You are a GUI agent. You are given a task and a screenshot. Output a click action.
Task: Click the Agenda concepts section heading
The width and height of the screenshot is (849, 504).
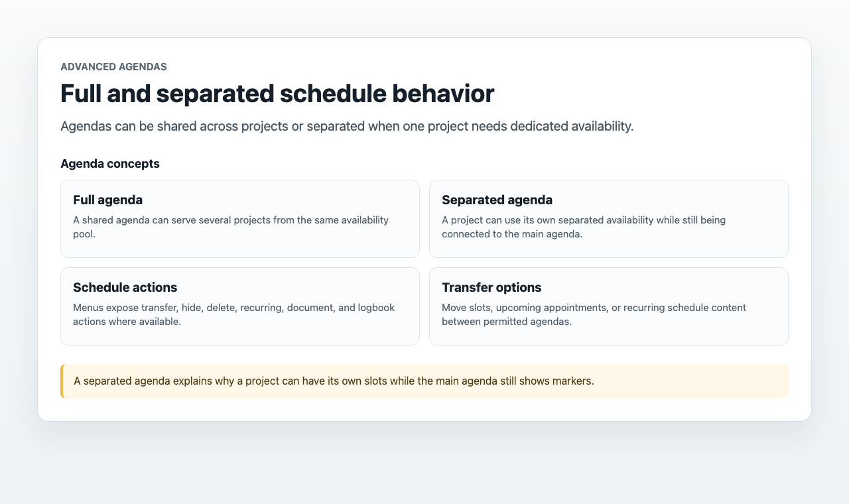click(110, 164)
